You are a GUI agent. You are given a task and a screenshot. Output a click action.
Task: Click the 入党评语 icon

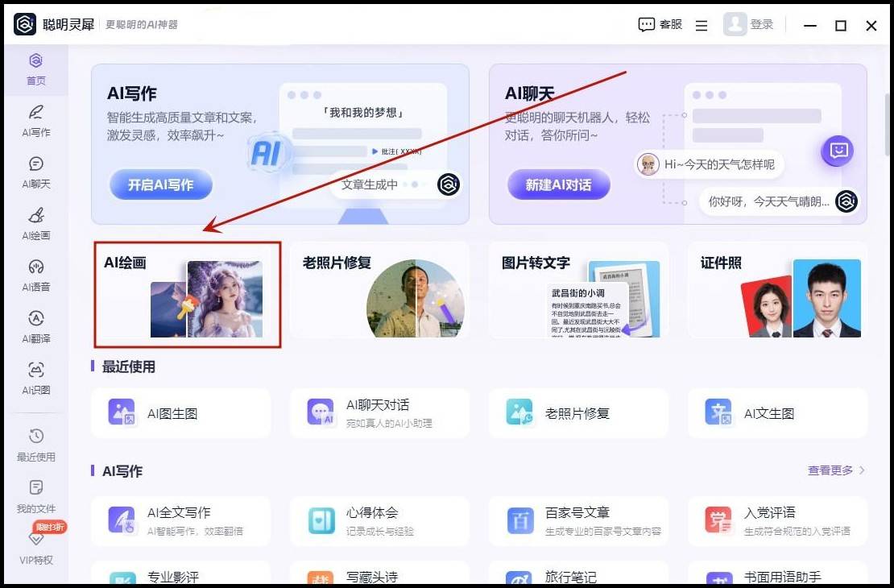pyautogui.click(x=718, y=520)
